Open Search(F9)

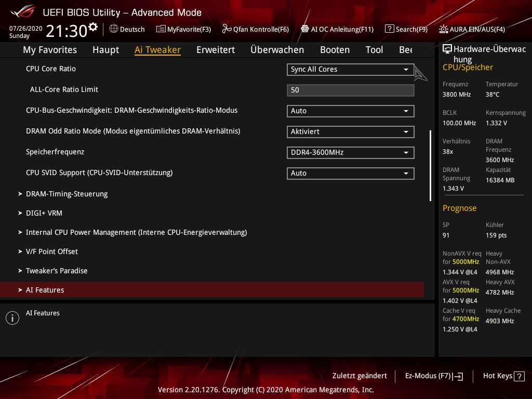tap(406, 29)
